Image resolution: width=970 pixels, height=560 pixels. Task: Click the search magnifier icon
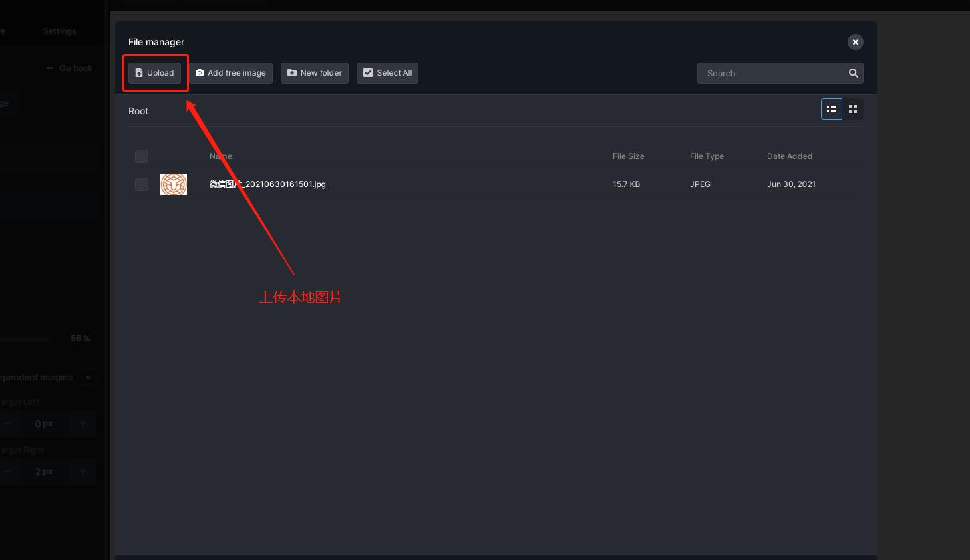coord(854,73)
